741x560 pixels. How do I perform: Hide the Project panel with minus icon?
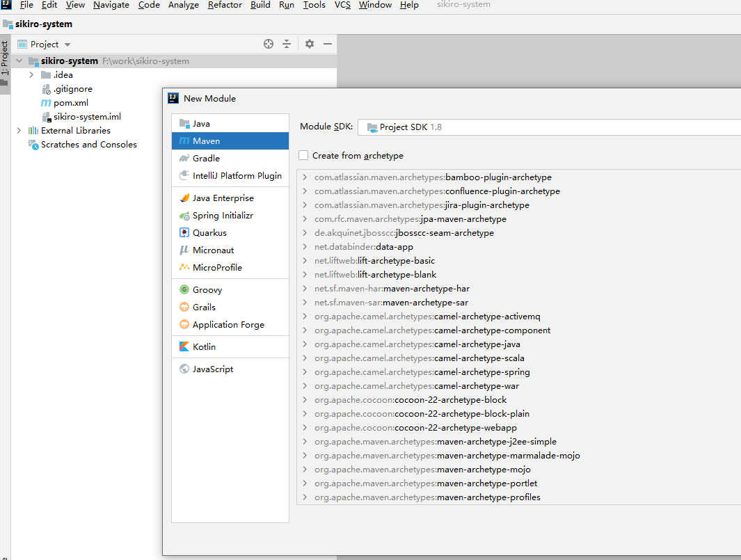click(328, 44)
